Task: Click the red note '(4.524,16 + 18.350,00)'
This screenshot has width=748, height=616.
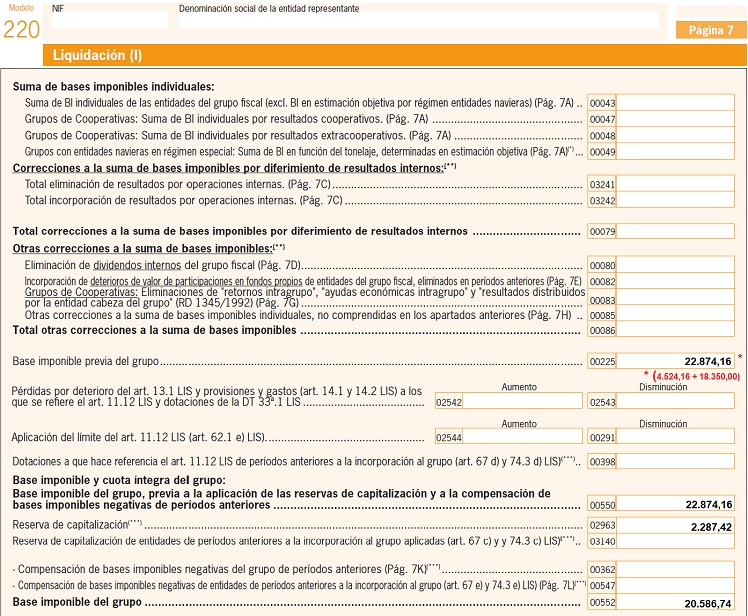Action: pyautogui.click(x=696, y=376)
